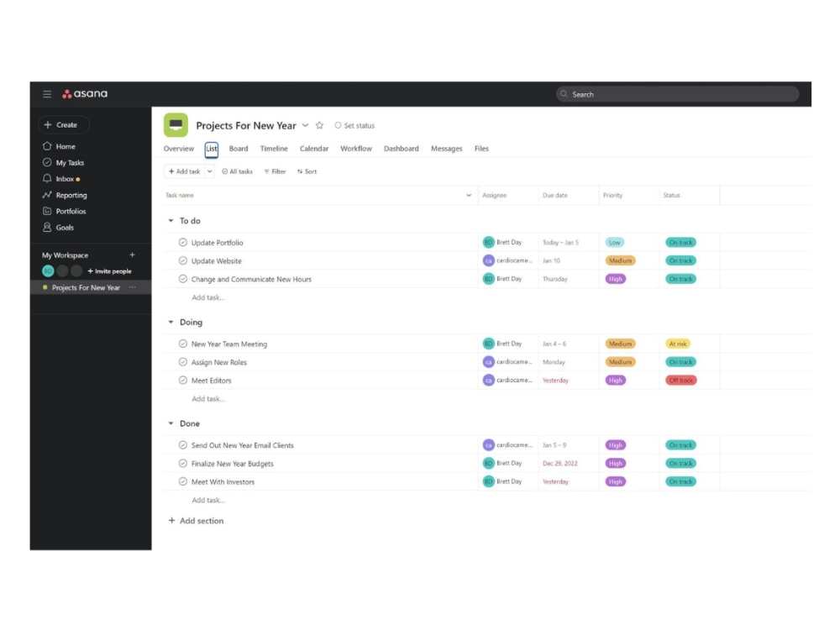Open the All tasks filter dropdown
The image size is (840, 630).
coord(236,171)
